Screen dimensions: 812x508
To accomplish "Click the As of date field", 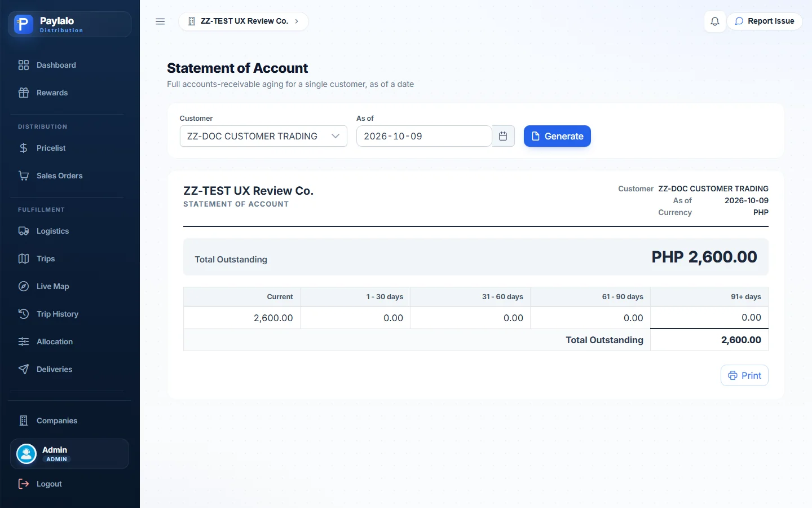I will coord(424,136).
